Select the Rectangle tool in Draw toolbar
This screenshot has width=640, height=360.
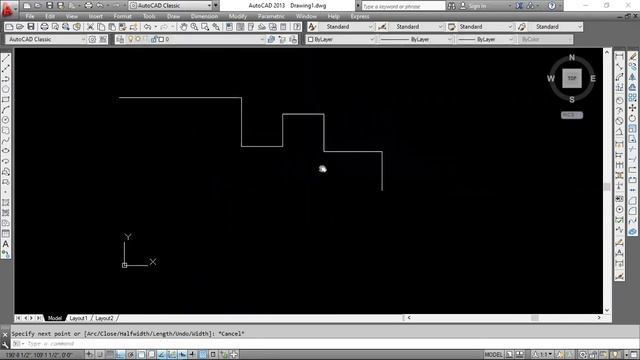6,99
